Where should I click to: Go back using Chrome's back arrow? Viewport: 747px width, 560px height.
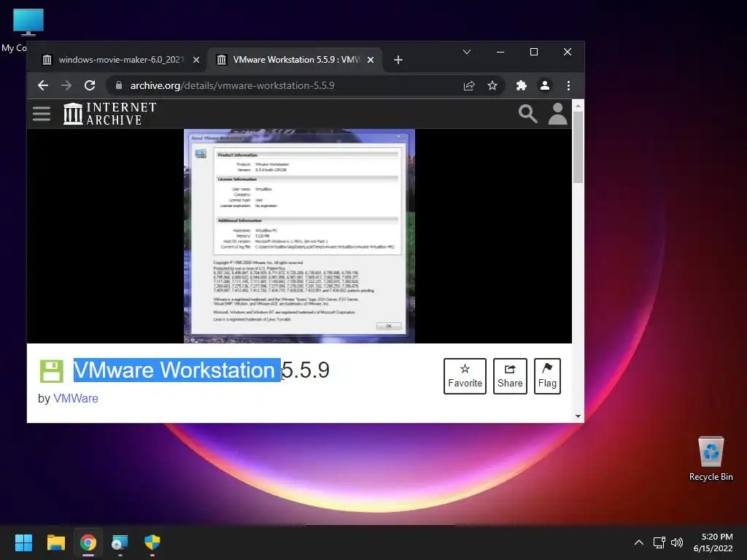click(x=43, y=86)
